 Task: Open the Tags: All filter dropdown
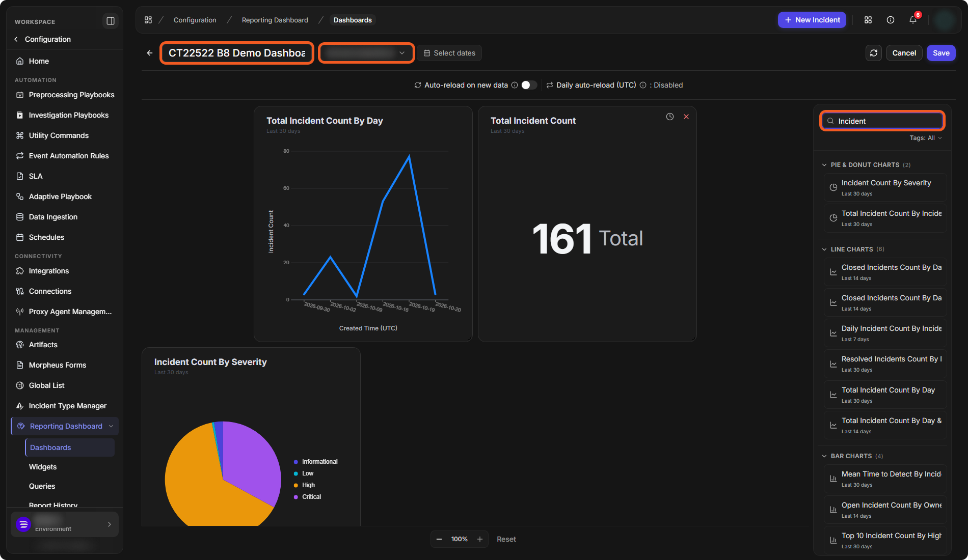tap(926, 138)
